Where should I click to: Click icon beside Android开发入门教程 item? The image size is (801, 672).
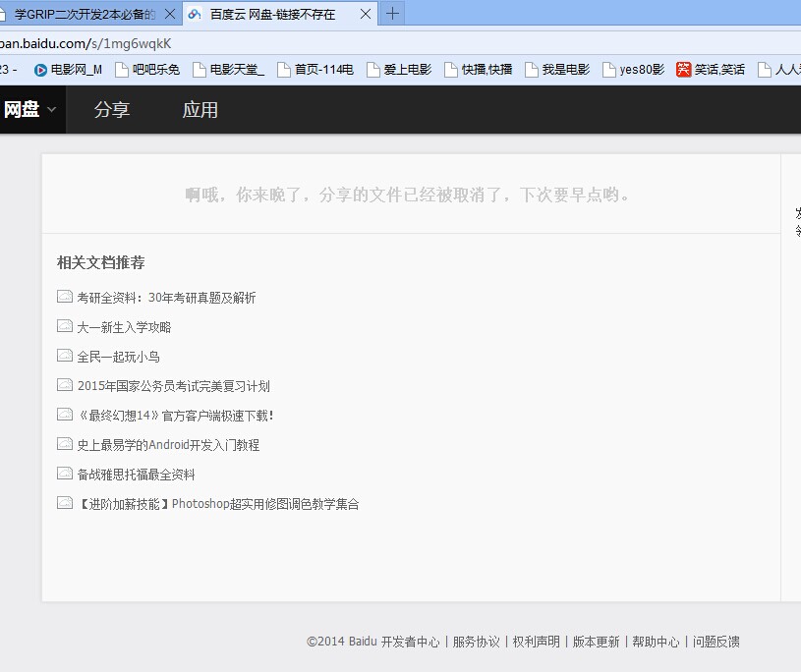(x=64, y=444)
